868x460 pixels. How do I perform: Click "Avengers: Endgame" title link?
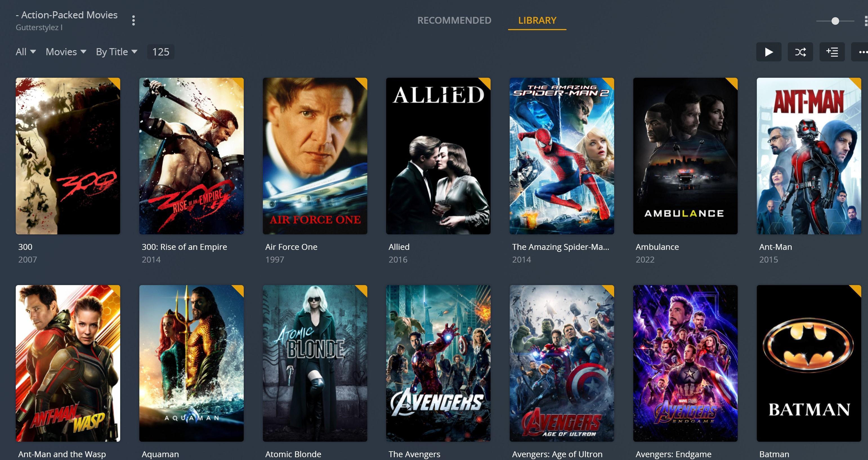(674, 454)
